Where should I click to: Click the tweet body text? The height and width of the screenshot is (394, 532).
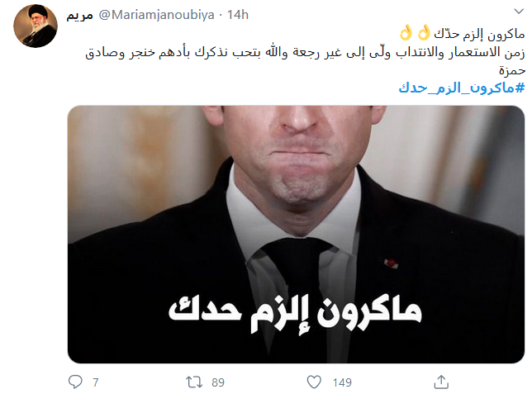[x=305, y=51]
